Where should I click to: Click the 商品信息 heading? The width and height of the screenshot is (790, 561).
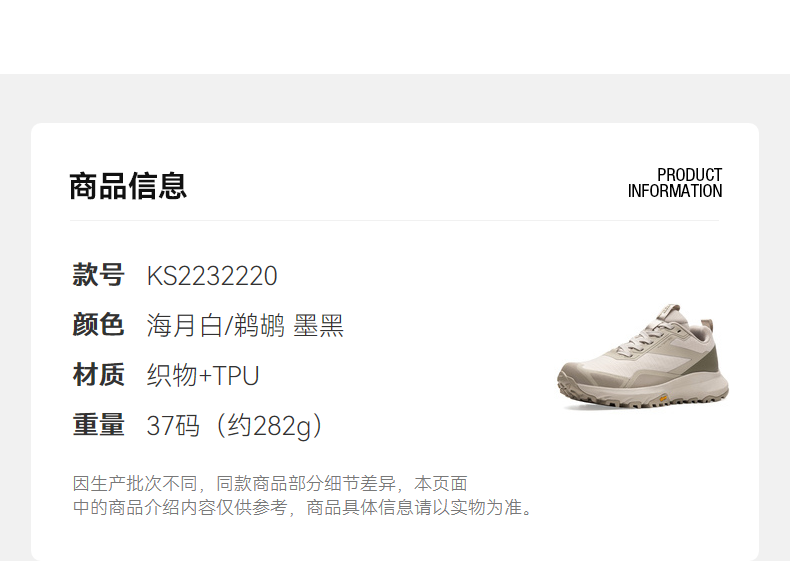[x=128, y=186]
